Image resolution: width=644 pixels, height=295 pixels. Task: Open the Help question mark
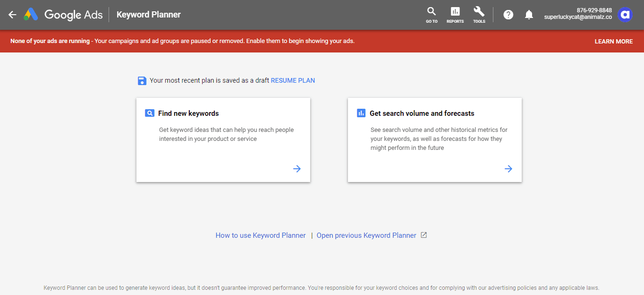(x=508, y=15)
